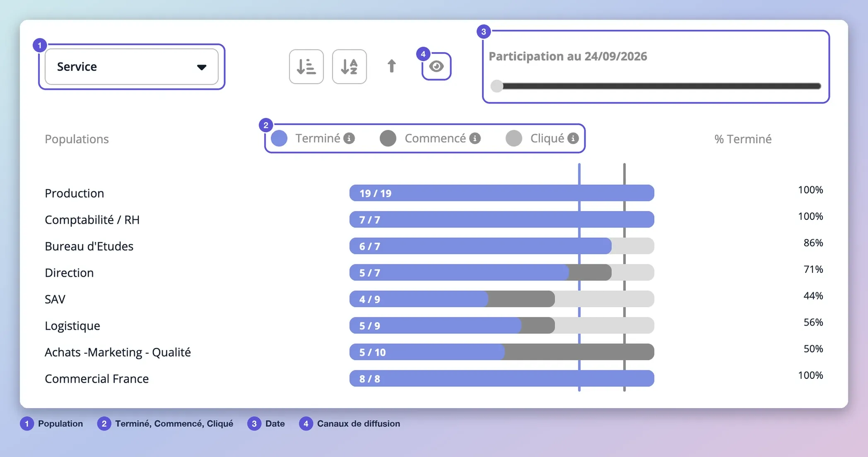868x457 pixels.
Task: Open the info icon next to Terminé
Action: point(349,138)
